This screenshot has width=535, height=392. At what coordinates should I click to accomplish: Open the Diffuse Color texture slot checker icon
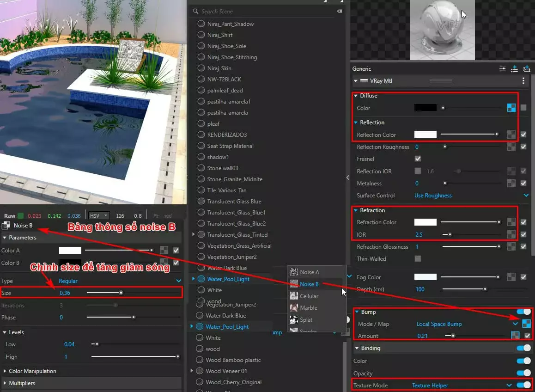pos(511,107)
